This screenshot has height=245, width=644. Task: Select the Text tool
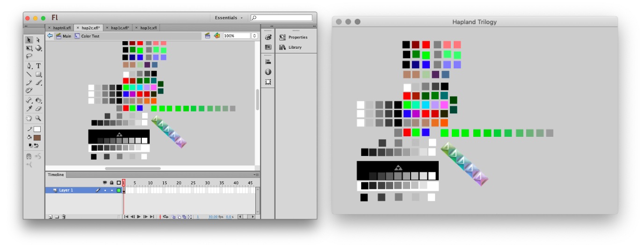click(x=38, y=66)
